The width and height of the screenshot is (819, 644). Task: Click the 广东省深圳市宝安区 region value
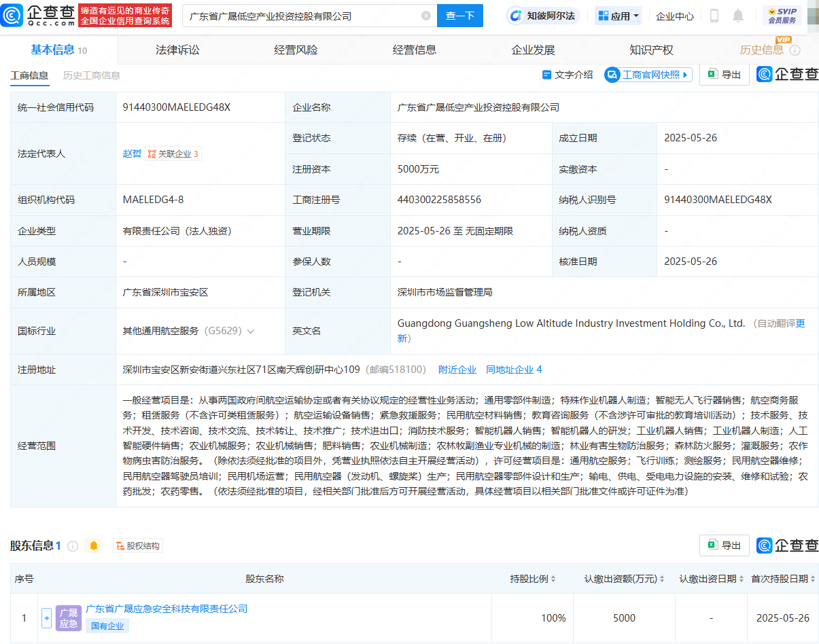[x=165, y=292]
